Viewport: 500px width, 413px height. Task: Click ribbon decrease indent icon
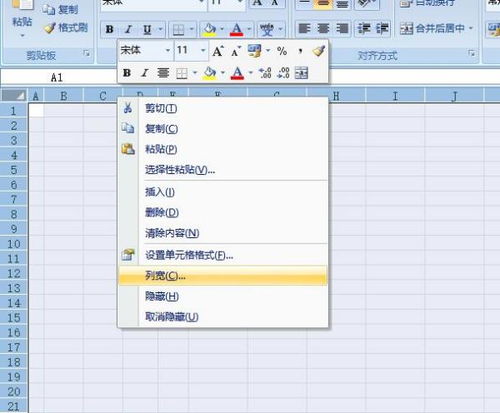click(364, 29)
